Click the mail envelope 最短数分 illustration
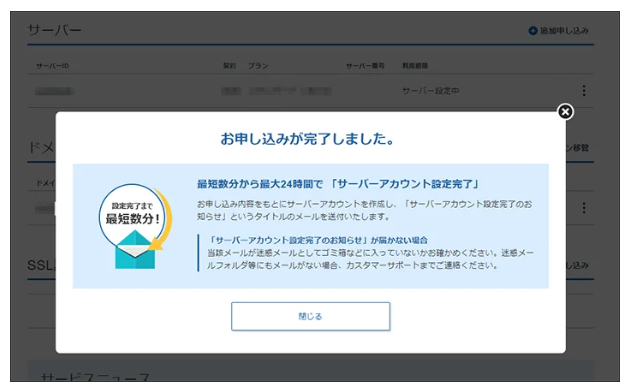 [135, 226]
